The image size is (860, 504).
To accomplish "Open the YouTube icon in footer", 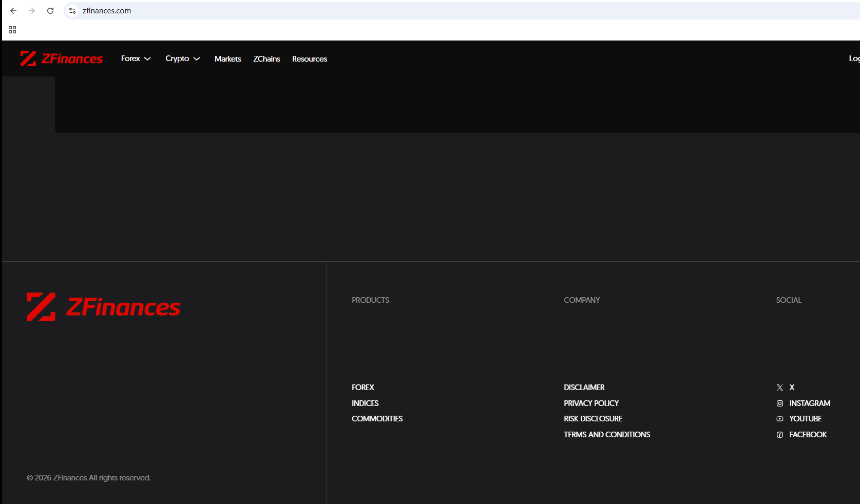I will [x=780, y=419].
